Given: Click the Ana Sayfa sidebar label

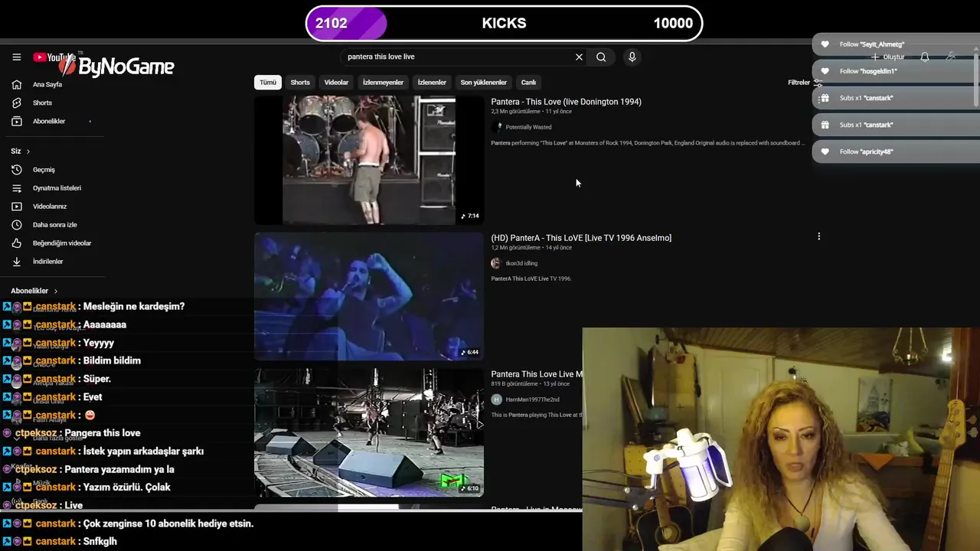Looking at the screenshot, I should click(47, 84).
